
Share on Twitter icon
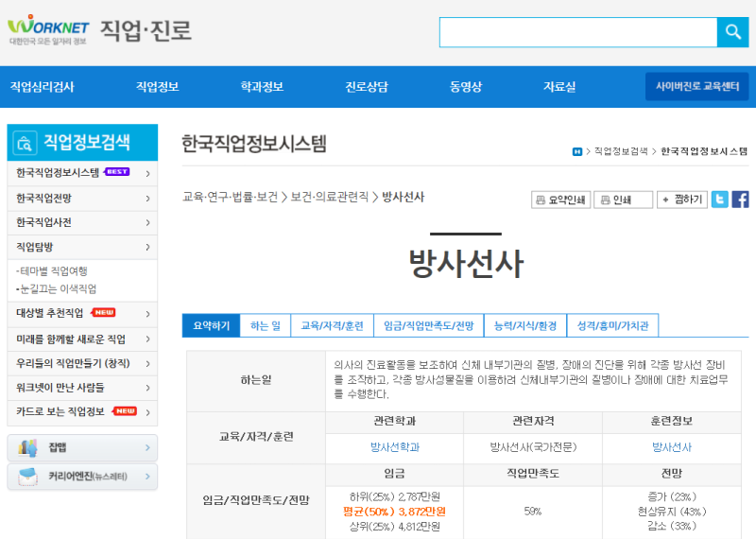[719, 200]
